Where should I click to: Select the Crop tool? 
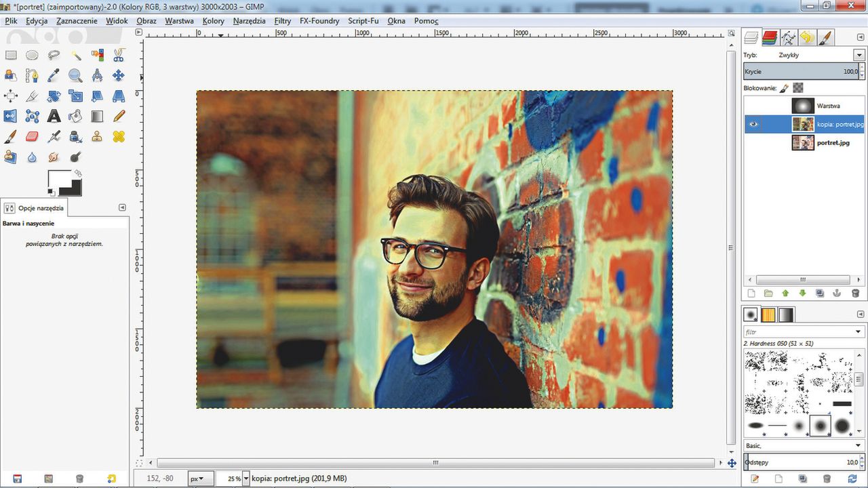coord(32,96)
